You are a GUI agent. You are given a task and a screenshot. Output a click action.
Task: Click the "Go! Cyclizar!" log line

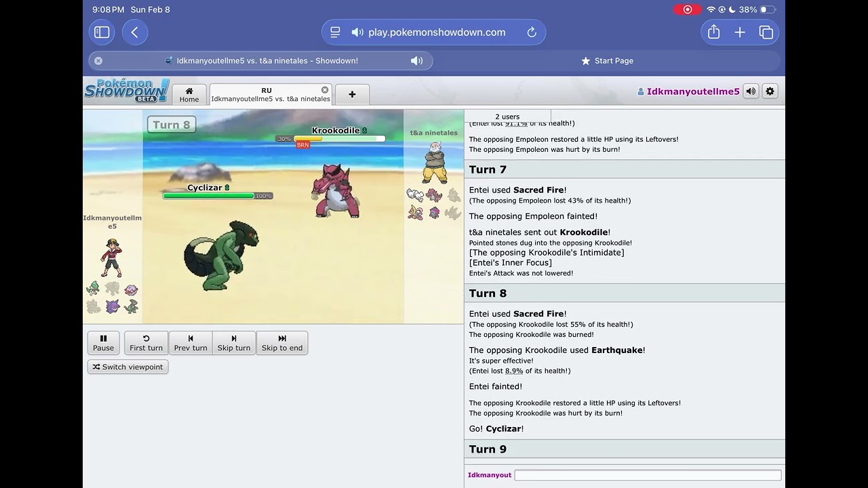click(496, 428)
